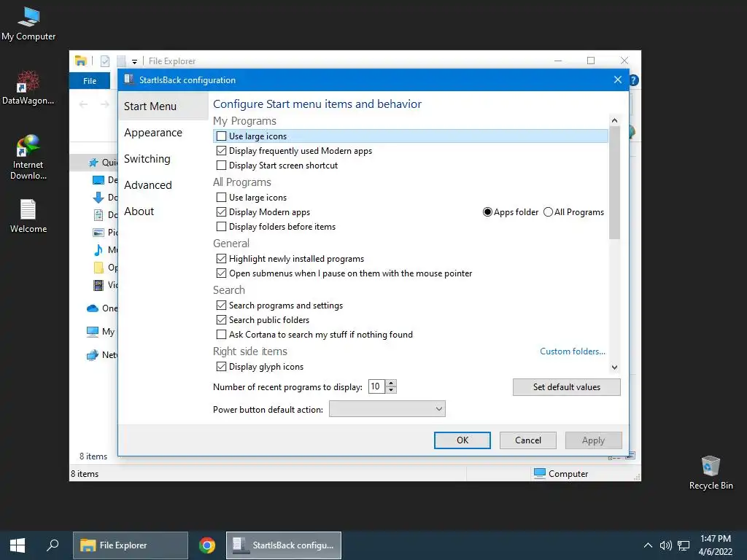Image resolution: width=747 pixels, height=560 pixels.
Task: Toggle Highlight newly installed programs
Action: coord(221,259)
